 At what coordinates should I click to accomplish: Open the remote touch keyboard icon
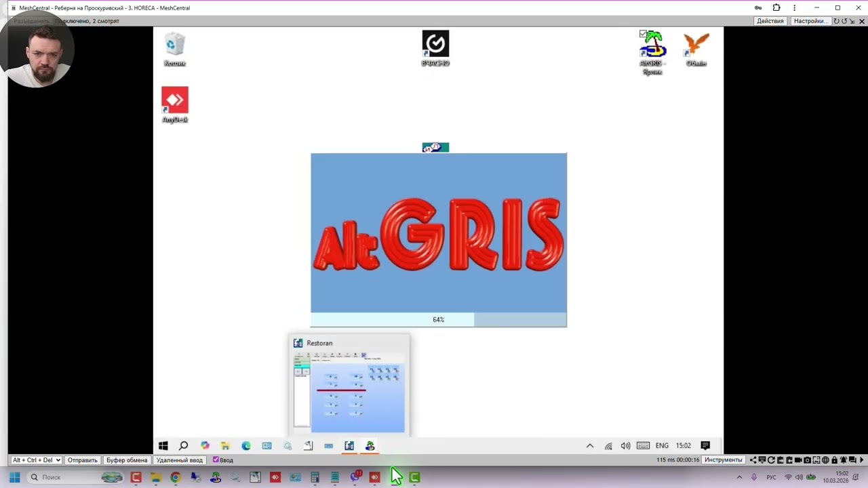pos(643,445)
